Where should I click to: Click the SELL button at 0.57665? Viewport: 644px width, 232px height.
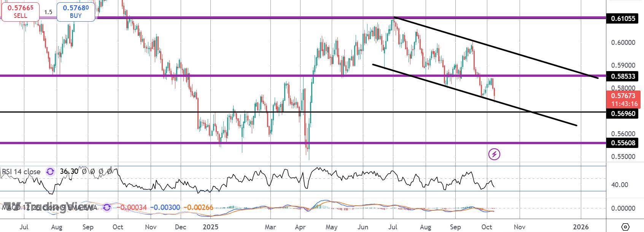[x=21, y=11]
